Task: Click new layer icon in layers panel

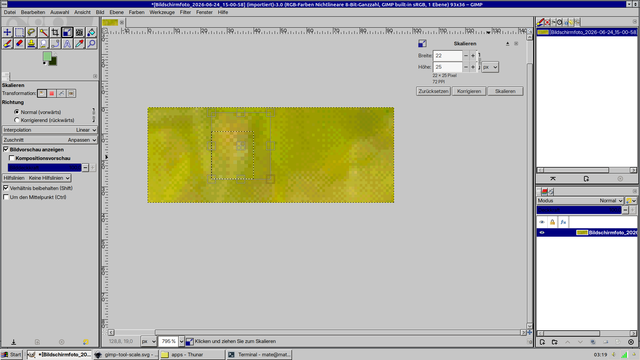Action: click(542, 342)
